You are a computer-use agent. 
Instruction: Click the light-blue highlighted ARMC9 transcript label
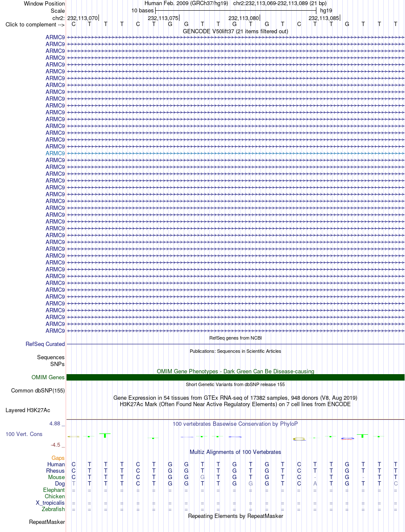[x=55, y=153]
